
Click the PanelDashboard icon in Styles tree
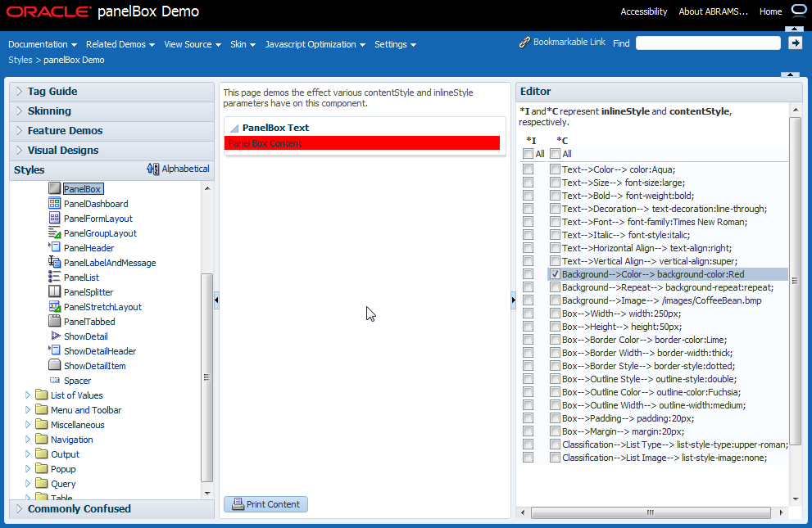pos(54,203)
